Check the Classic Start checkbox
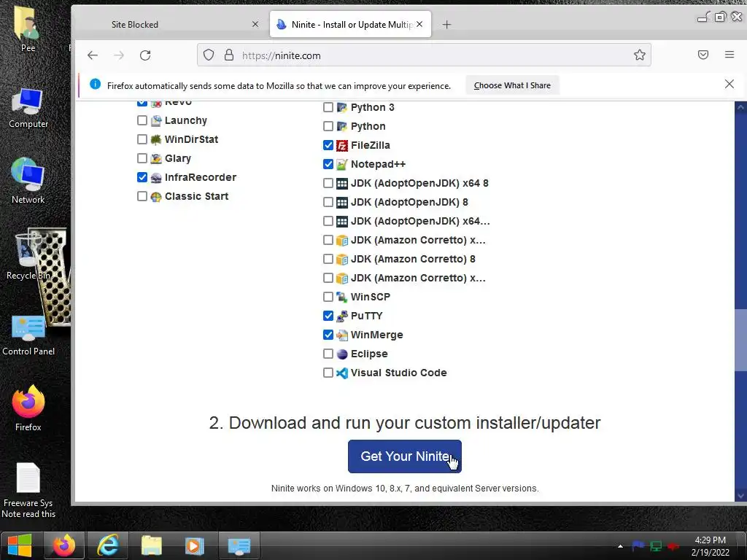This screenshot has height=560, width=747. pos(142,196)
